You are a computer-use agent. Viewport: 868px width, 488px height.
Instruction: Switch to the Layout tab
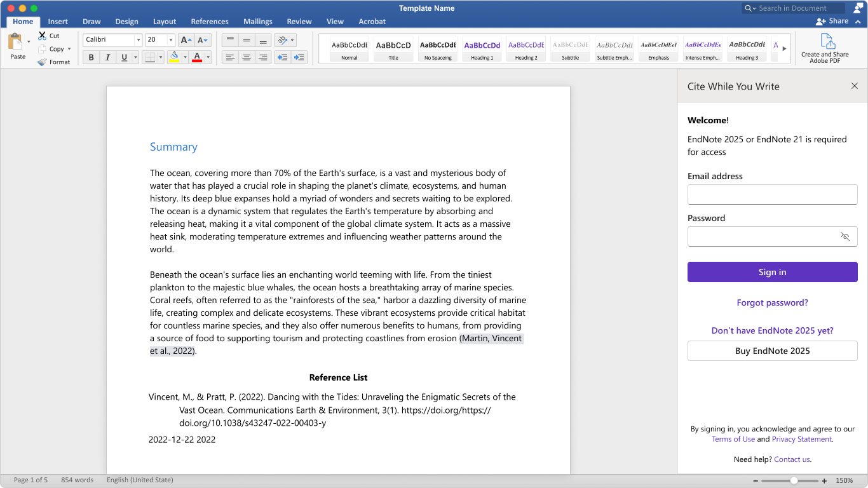[165, 22]
